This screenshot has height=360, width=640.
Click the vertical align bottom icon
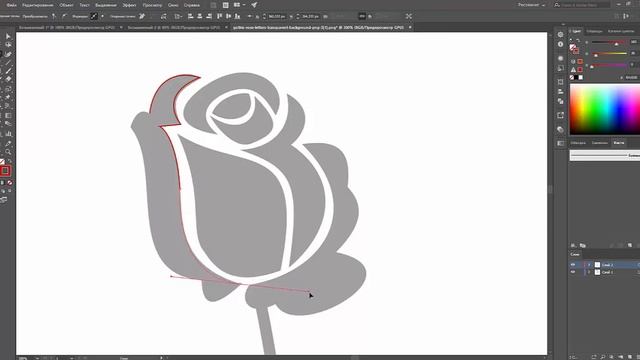237,16
